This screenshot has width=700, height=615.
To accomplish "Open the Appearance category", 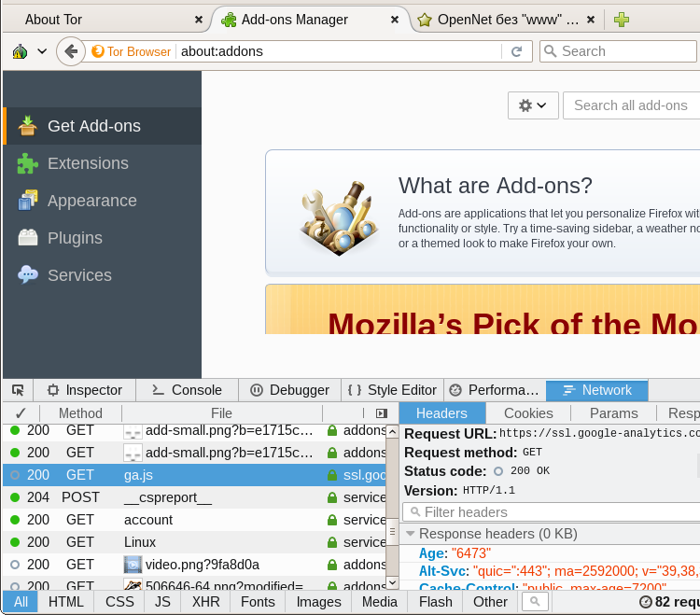I will point(103,201).
